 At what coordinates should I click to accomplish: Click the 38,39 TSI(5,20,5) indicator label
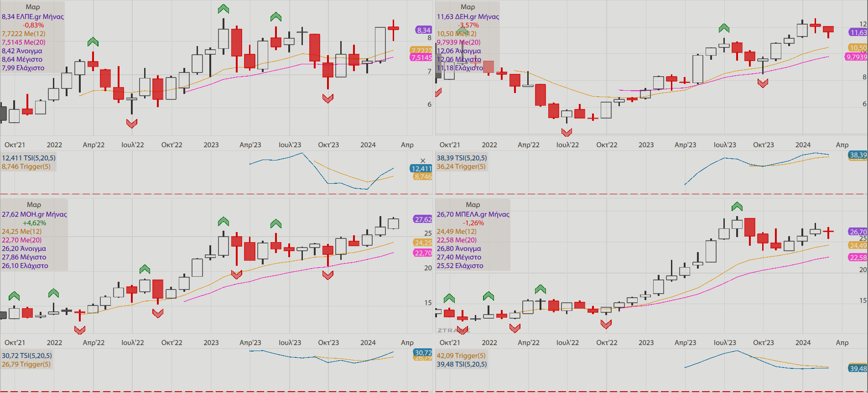[462, 158]
